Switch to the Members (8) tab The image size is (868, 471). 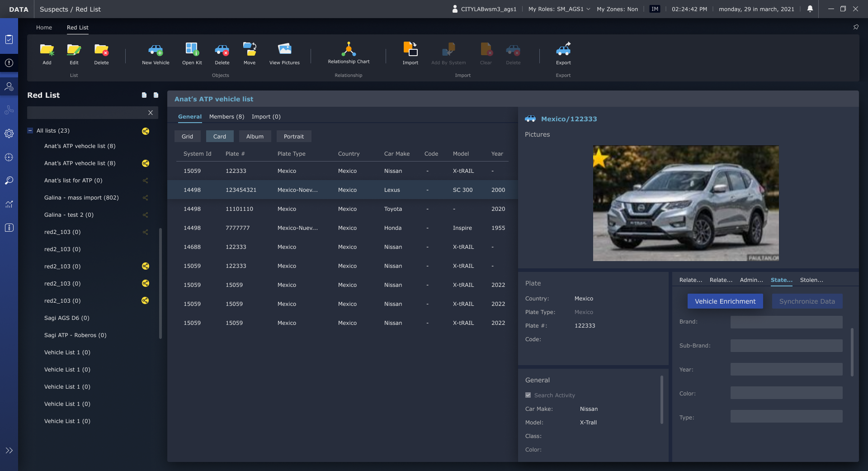tap(226, 117)
